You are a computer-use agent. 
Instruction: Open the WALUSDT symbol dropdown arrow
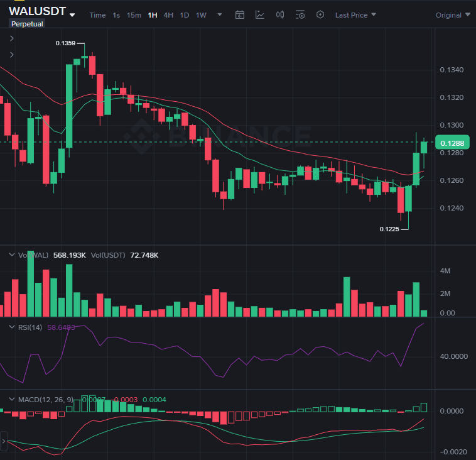[x=72, y=15]
